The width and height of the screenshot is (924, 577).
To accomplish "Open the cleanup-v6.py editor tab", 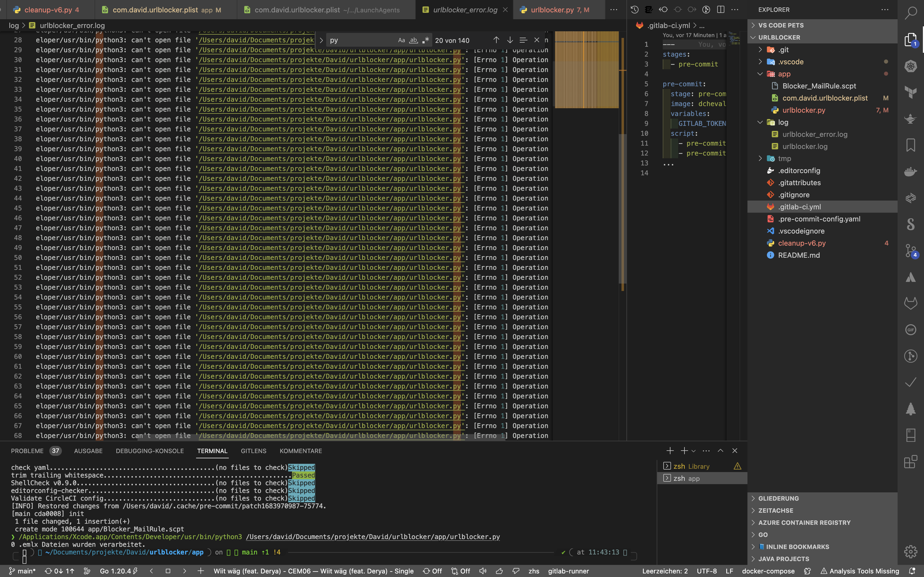I will tap(48, 10).
